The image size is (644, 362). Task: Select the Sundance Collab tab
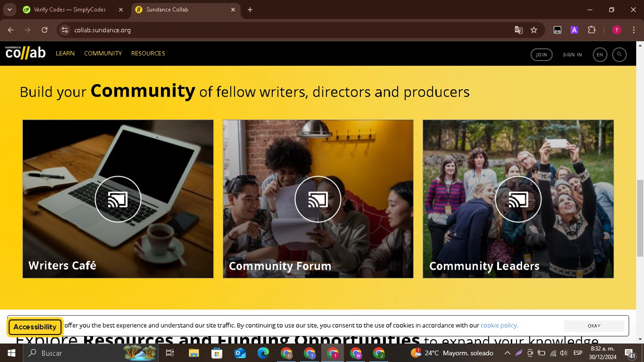click(185, 9)
